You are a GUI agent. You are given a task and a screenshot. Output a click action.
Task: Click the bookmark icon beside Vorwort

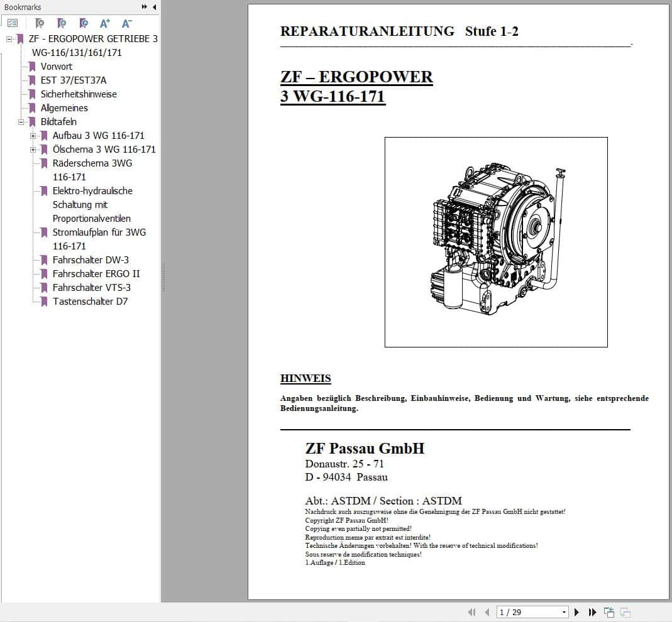[x=31, y=67]
